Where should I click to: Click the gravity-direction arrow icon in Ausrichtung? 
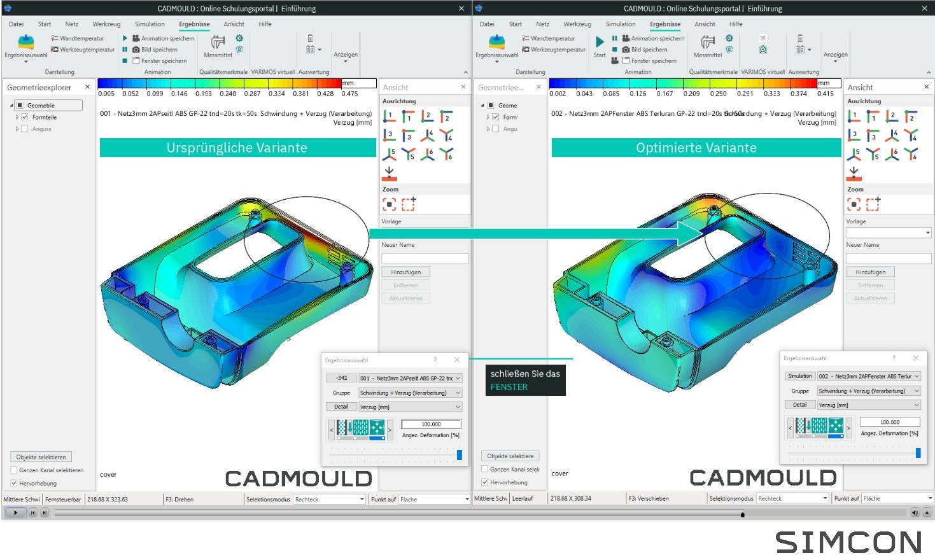pyautogui.click(x=390, y=172)
